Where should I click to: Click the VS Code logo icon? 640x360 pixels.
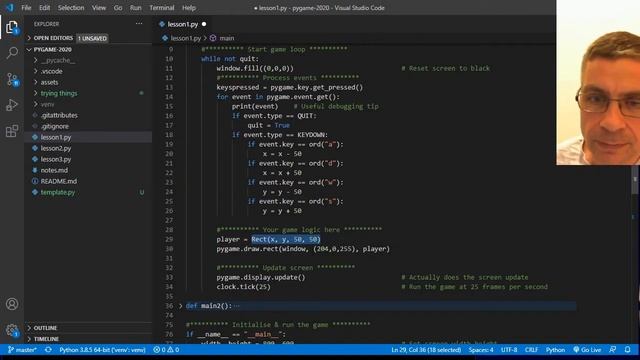(10, 8)
